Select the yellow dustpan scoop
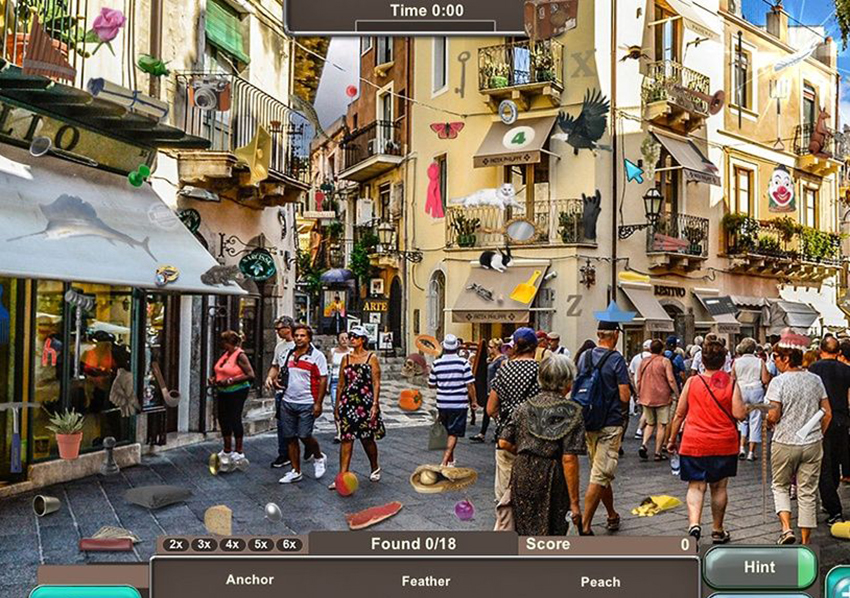 (x=525, y=289)
